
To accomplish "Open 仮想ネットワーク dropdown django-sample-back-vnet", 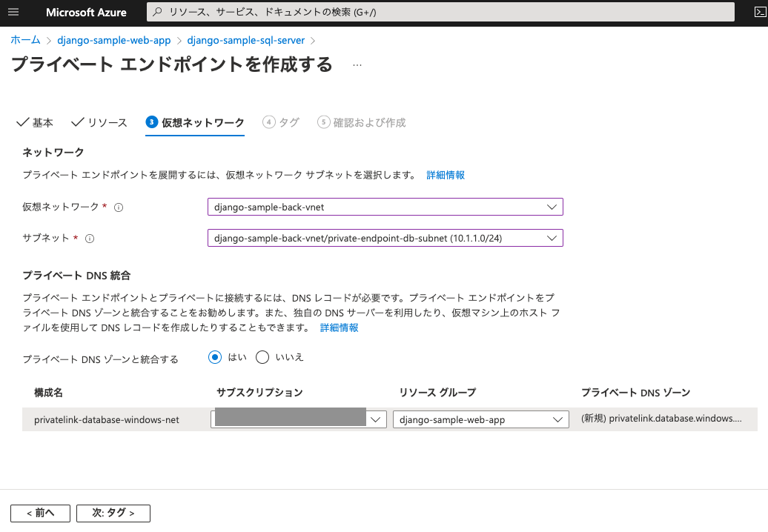I will click(x=385, y=207).
